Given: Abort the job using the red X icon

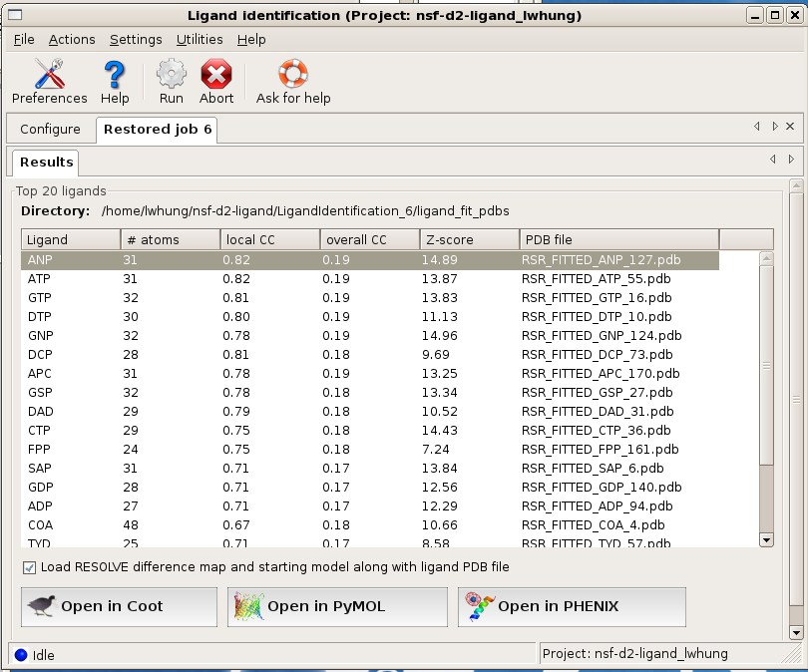Looking at the screenshot, I should coord(215,72).
